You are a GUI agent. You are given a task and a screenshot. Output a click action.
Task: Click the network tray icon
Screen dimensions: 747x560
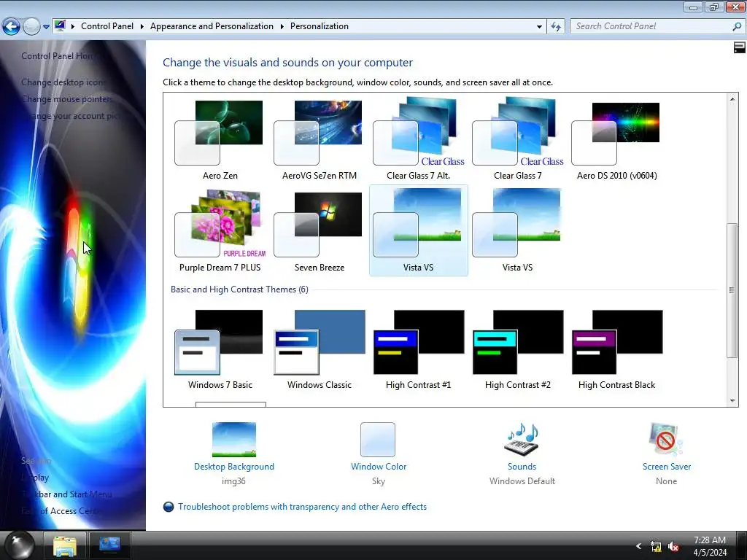656,547
